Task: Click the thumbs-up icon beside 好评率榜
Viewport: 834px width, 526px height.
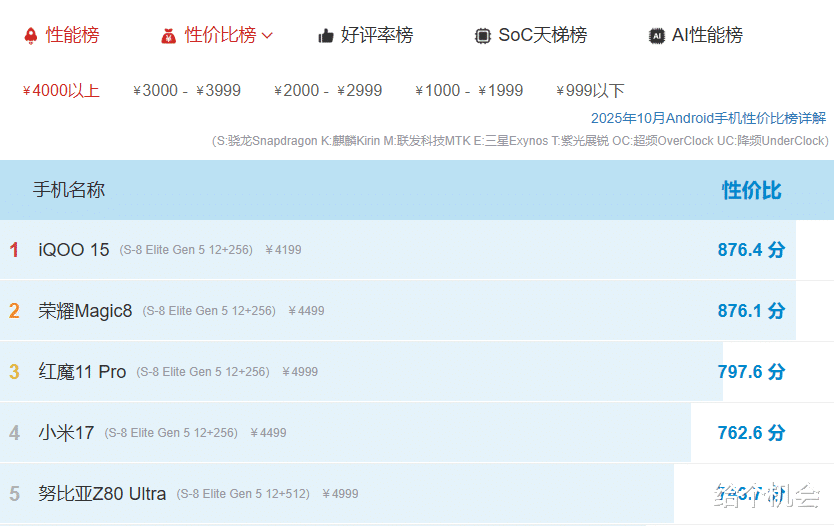Action: click(326, 36)
